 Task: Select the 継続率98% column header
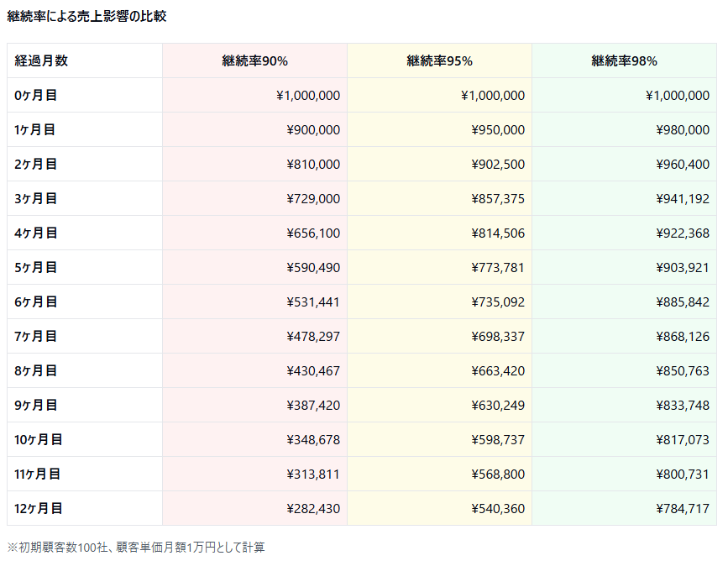624,60
